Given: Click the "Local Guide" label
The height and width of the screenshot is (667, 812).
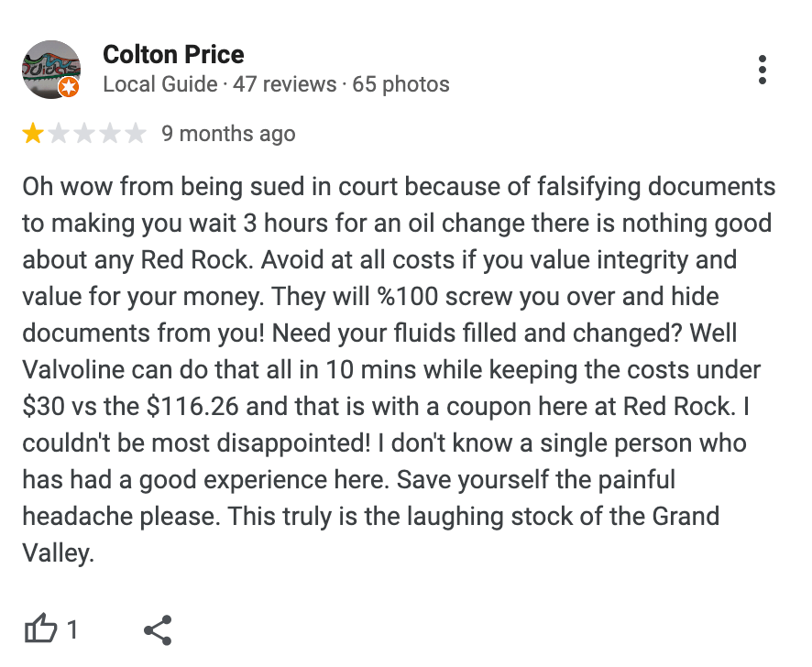Looking at the screenshot, I should pyautogui.click(x=159, y=85).
